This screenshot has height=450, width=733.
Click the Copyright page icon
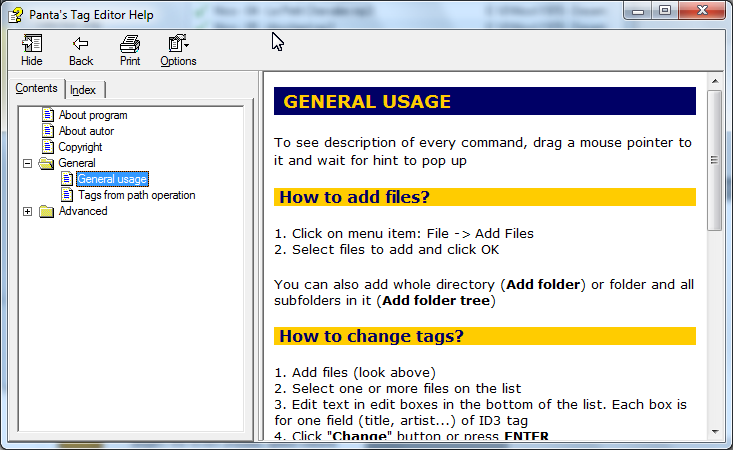48,146
